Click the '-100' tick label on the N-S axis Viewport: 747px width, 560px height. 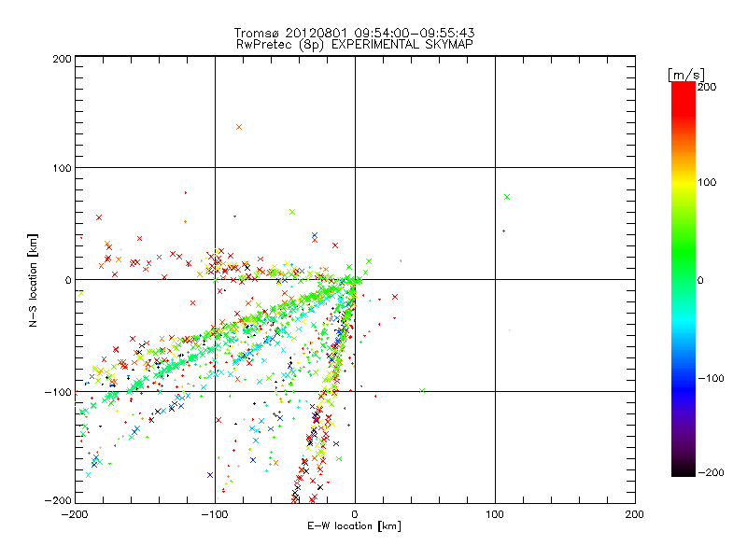click(x=58, y=392)
